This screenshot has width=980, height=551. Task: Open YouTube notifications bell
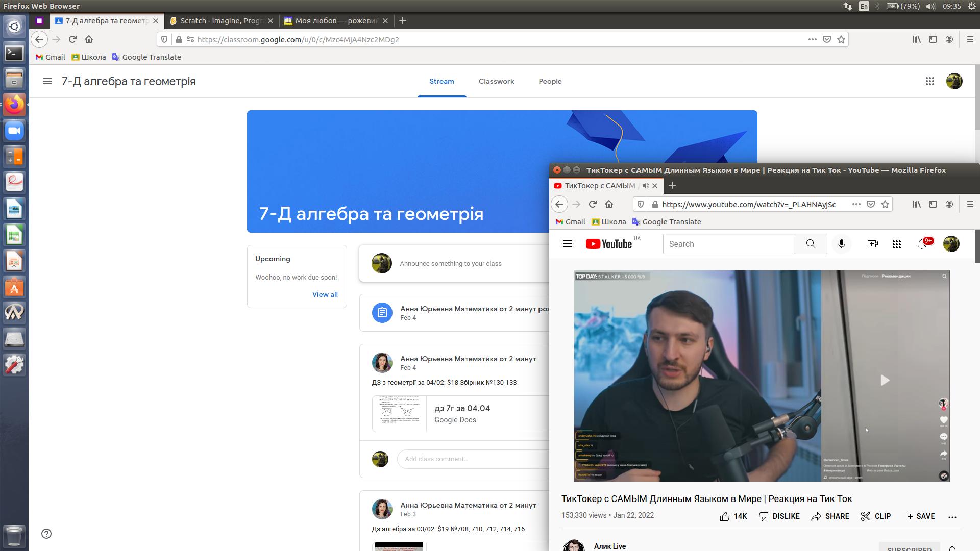click(x=922, y=244)
